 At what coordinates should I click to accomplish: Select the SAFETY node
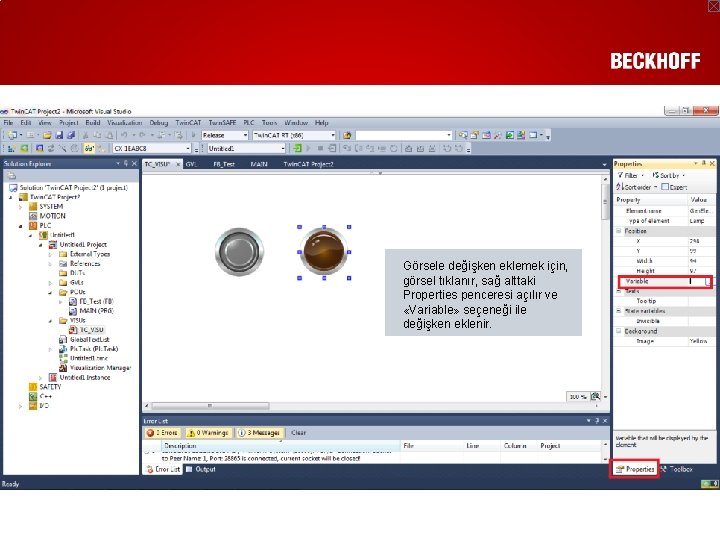click(50, 387)
